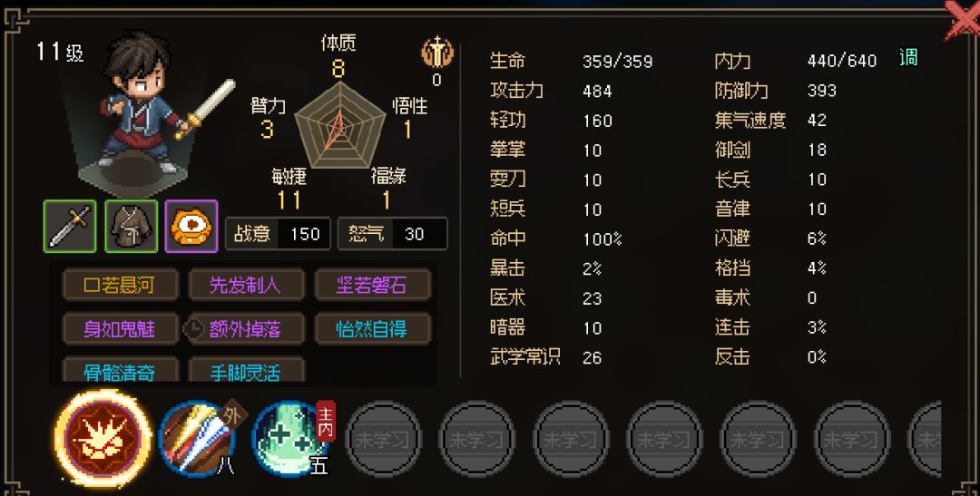Select the 先发制人 trait tag
Image resolution: width=980 pixels, height=496 pixels.
246,286
